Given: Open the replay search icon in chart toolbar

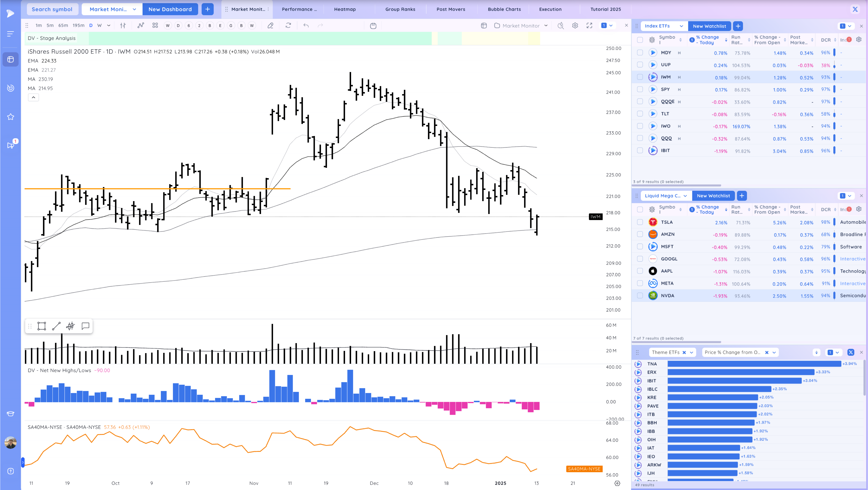Looking at the screenshot, I should [561, 26].
